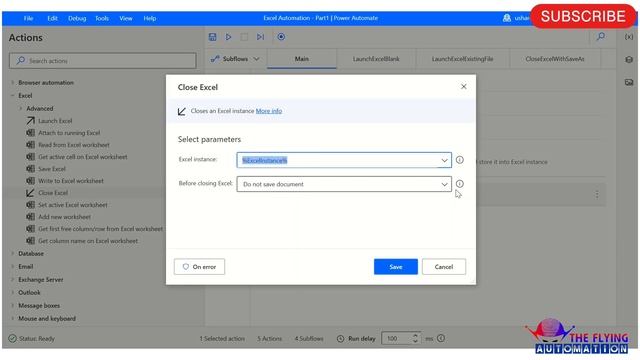Expand the Outlook group
Screen dimensions: 640x360
tap(13, 293)
